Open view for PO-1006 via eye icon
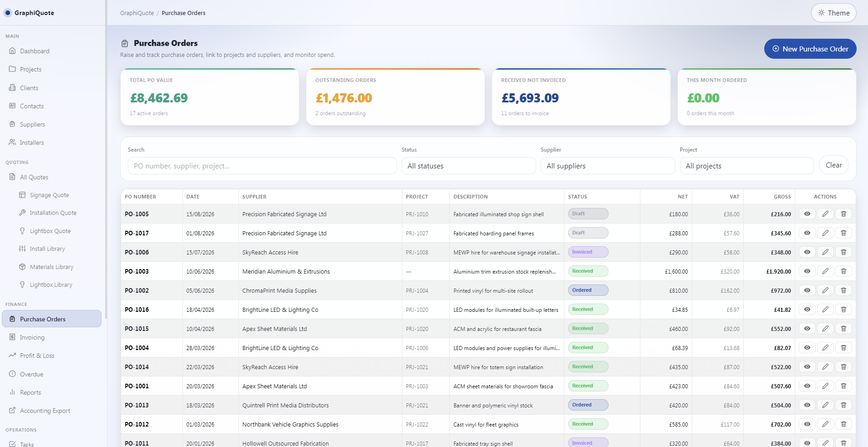 tap(807, 252)
